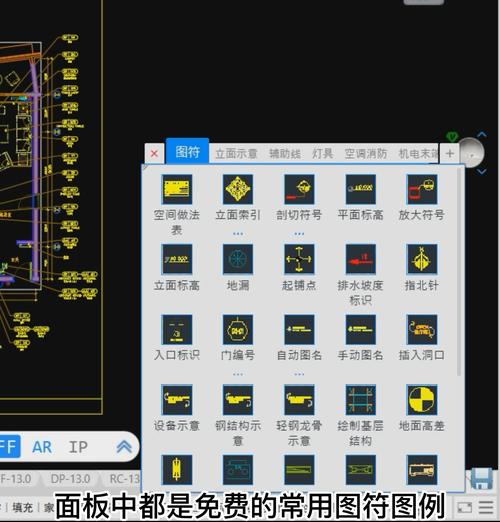Screen dimensions: 500x522
Task: Insert the 设备示意 symbol
Action: 177,399
